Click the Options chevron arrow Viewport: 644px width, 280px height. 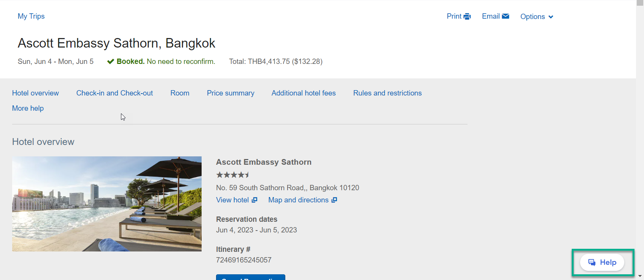pos(551,17)
